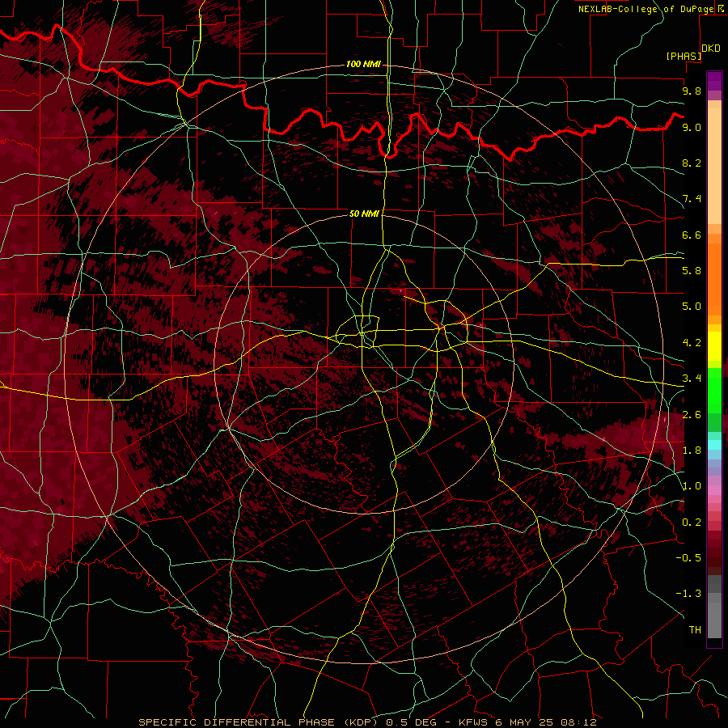Click the -0.5 legend value
728x728 pixels.
688,558
